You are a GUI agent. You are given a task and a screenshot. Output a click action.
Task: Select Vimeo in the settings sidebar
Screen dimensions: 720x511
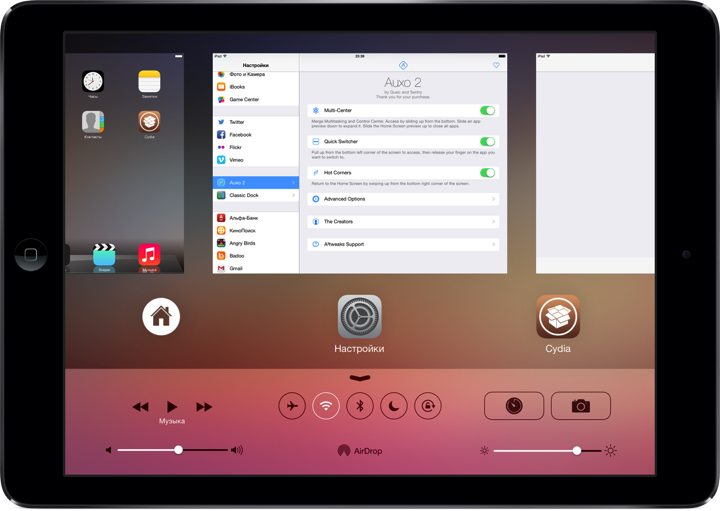point(256,160)
